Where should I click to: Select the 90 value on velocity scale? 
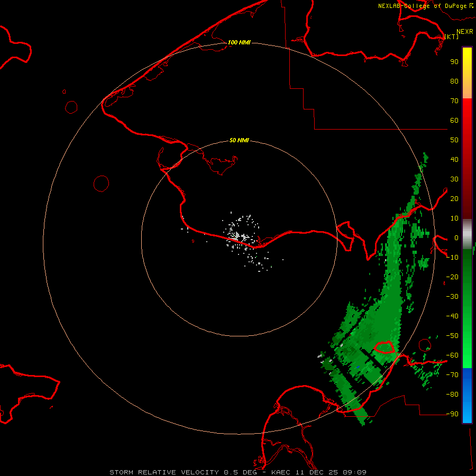pyautogui.click(x=454, y=62)
